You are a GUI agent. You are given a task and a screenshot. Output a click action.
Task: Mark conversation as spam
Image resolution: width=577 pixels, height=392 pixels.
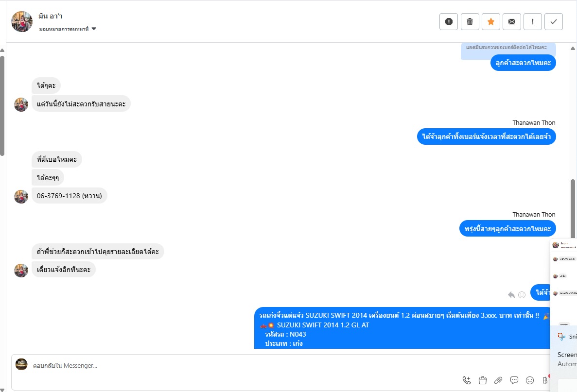[449, 21]
